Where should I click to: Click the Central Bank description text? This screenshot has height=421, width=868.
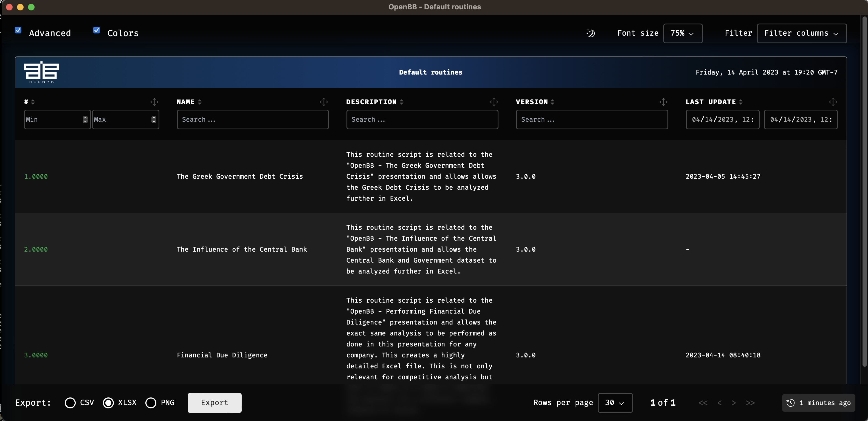pyautogui.click(x=421, y=249)
